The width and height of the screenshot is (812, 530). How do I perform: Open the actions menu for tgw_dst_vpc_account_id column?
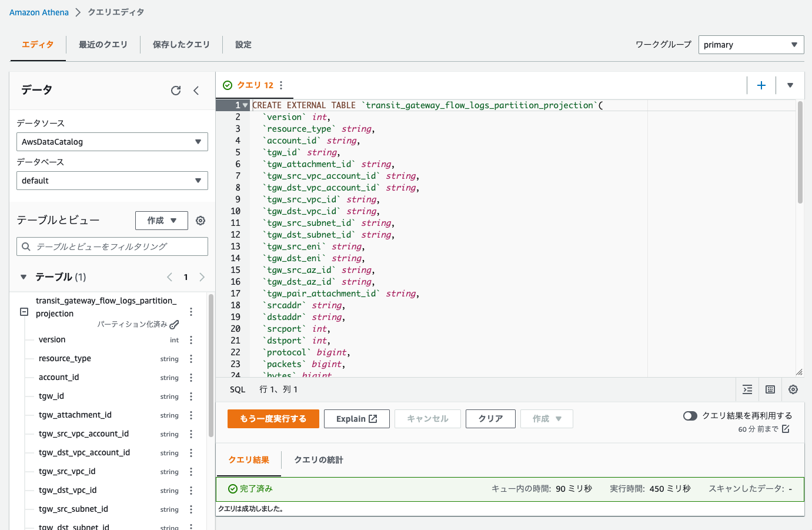coord(191,453)
